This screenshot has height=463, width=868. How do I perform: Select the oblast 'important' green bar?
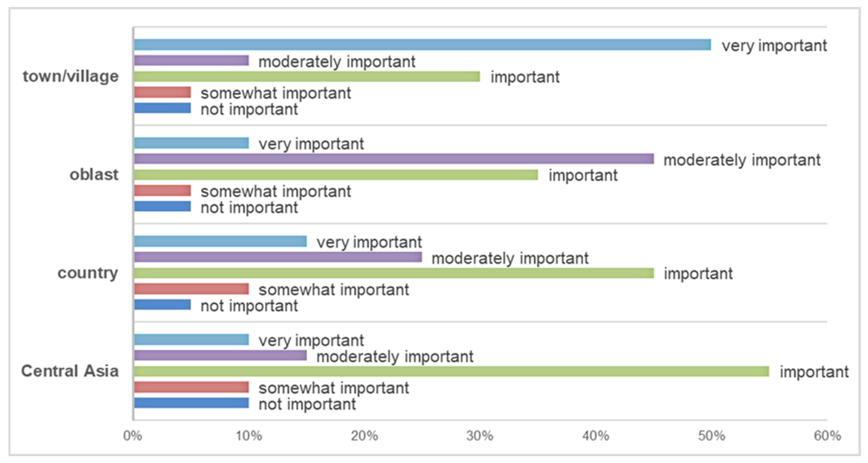[336, 175]
